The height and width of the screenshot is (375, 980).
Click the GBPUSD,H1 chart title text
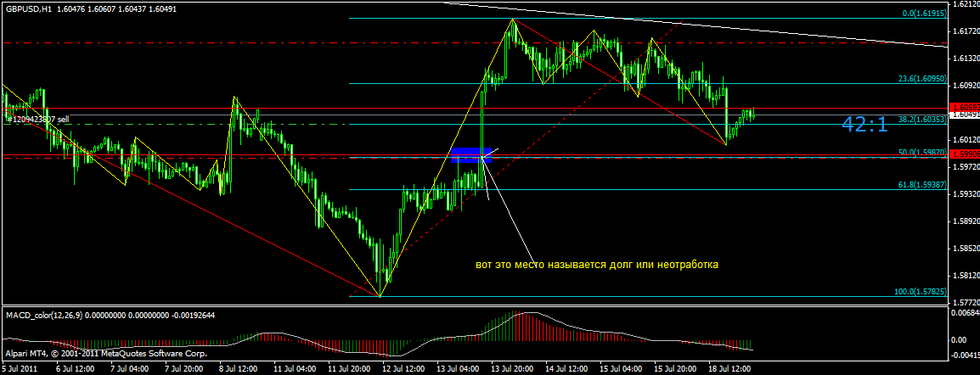click(29, 8)
